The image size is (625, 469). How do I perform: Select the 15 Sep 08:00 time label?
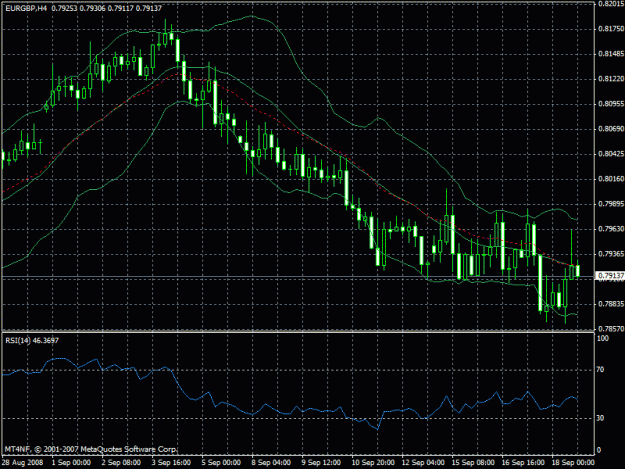(x=473, y=463)
